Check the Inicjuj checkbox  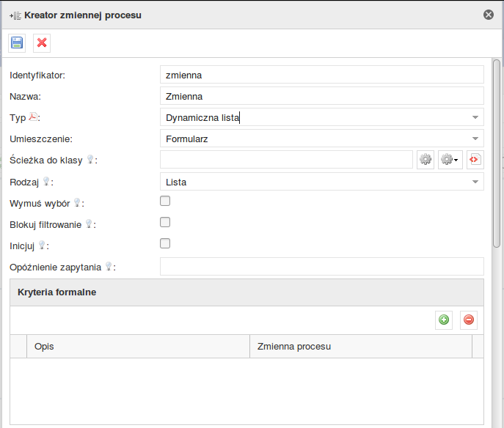coord(165,243)
